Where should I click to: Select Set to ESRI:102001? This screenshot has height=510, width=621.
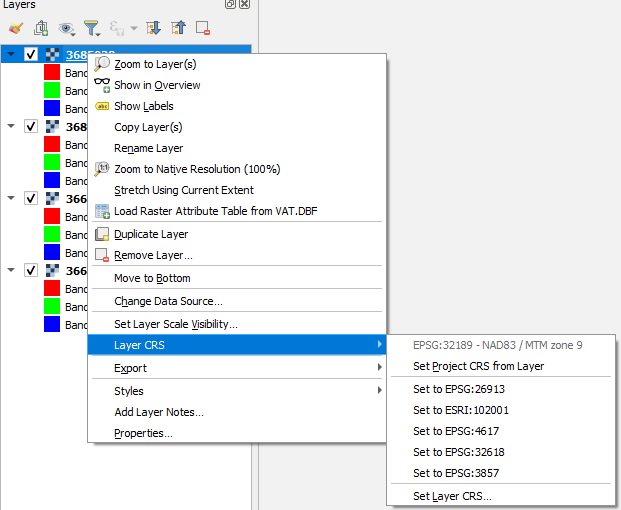(501, 410)
